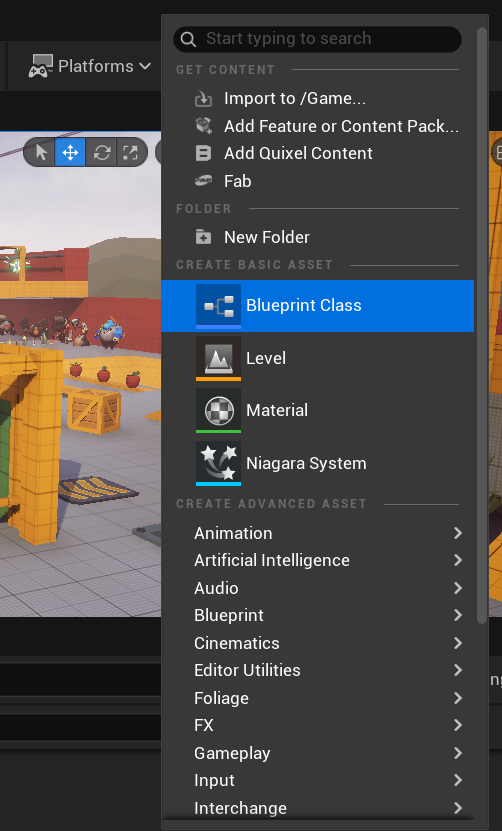
Task: Expand the Artificial Intelligence submenu arrow
Action: 458,560
